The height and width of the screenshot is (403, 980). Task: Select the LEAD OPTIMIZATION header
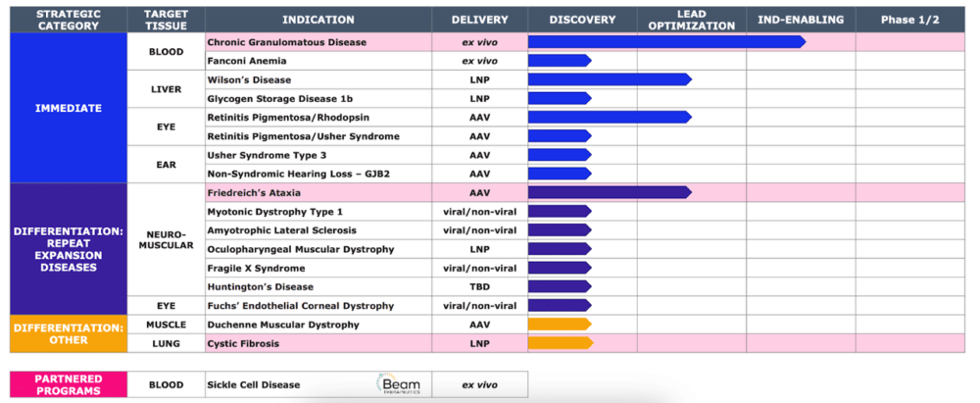(x=692, y=20)
